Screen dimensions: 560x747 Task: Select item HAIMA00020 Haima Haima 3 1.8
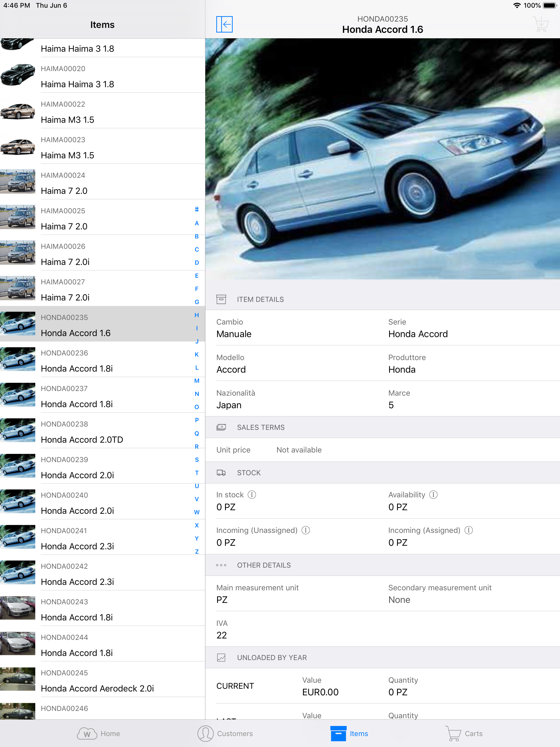click(x=102, y=75)
